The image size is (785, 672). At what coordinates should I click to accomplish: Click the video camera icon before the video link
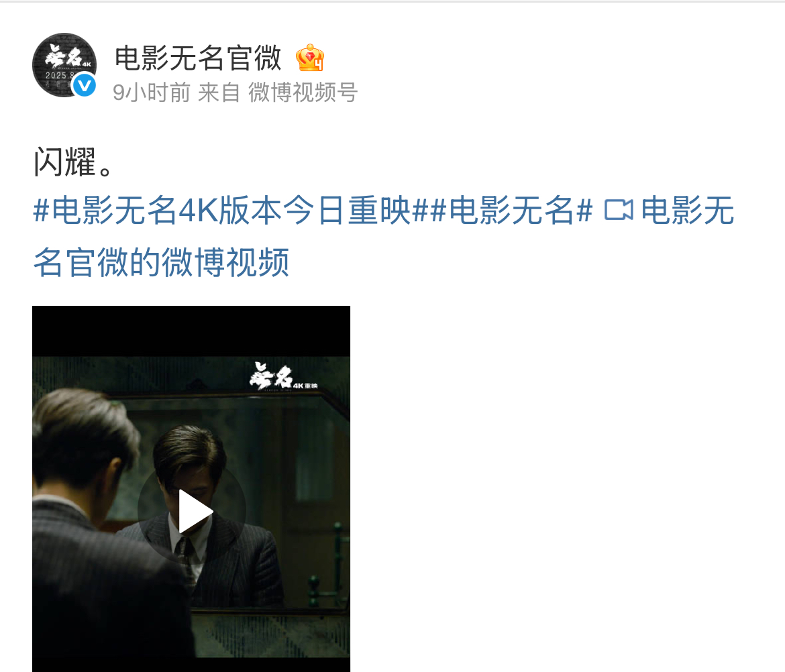point(619,210)
